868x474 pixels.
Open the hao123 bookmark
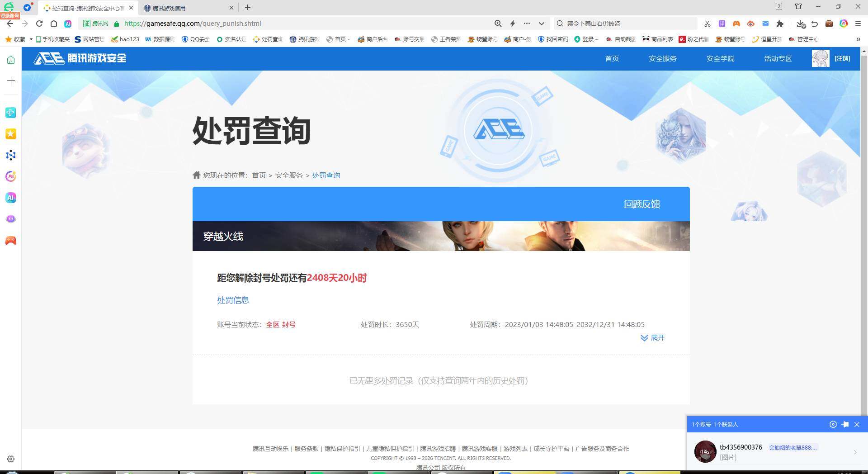click(x=125, y=39)
